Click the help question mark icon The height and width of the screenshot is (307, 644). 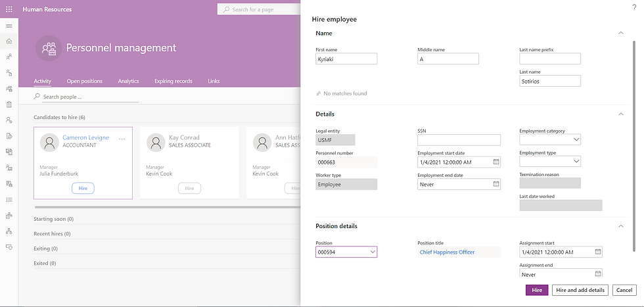click(x=634, y=7)
